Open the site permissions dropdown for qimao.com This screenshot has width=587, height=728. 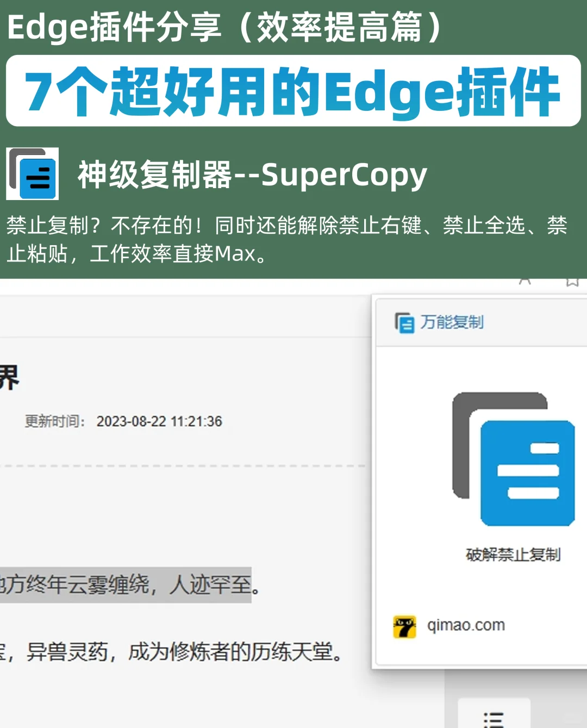[x=465, y=624]
